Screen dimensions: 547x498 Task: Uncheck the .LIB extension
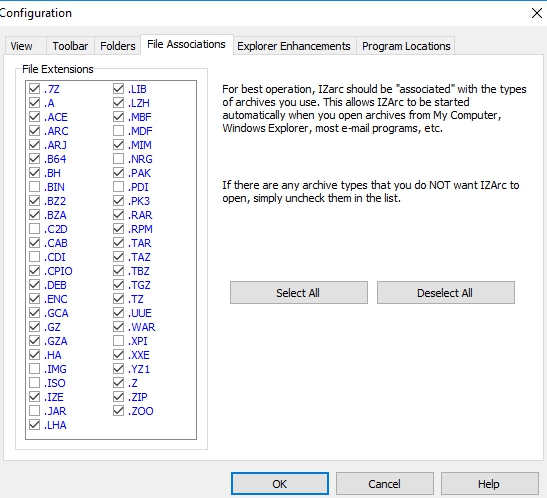tap(119, 89)
